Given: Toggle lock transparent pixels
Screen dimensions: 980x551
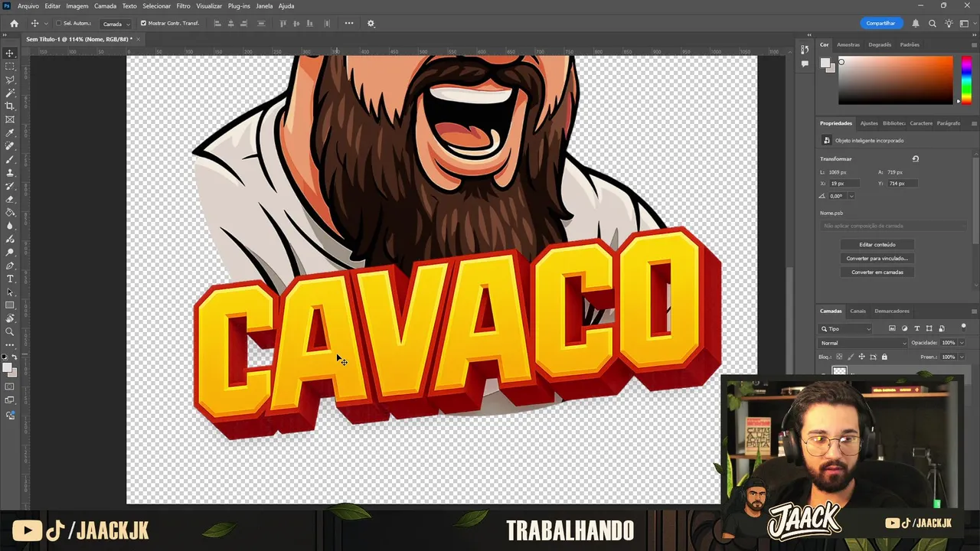Looking at the screenshot, I should 839,357.
